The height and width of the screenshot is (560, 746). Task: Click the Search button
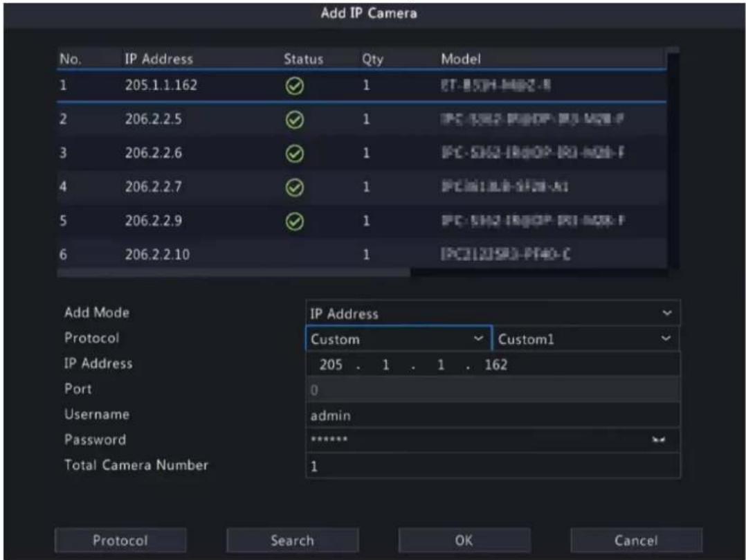[x=292, y=541]
